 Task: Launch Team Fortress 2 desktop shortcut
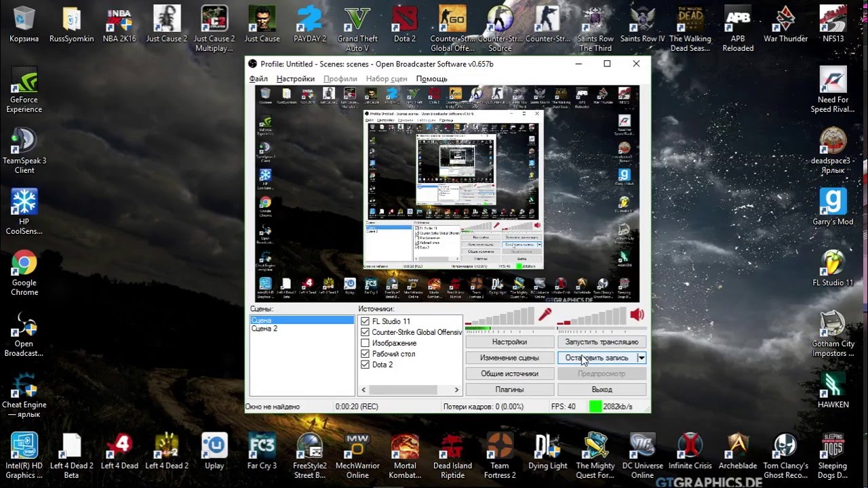point(500,456)
